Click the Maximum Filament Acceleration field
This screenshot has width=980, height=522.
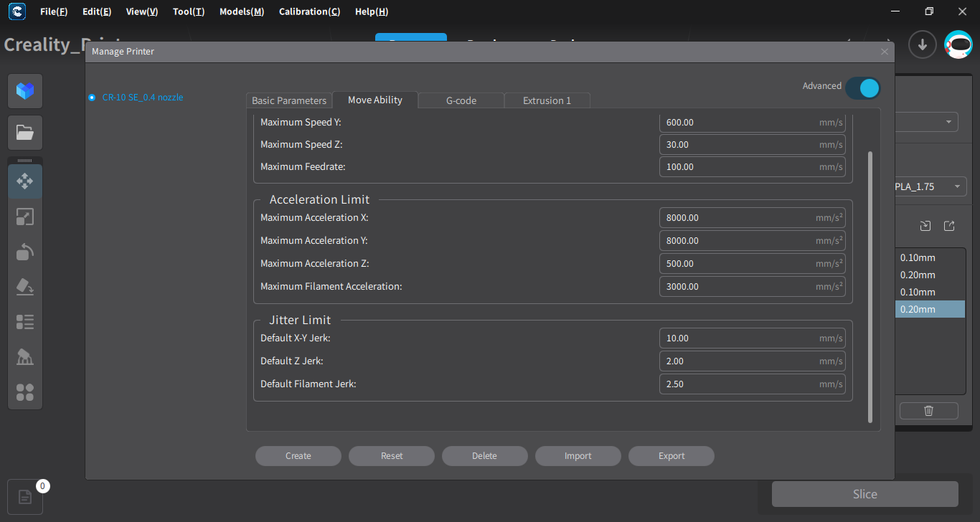pos(753,287)
